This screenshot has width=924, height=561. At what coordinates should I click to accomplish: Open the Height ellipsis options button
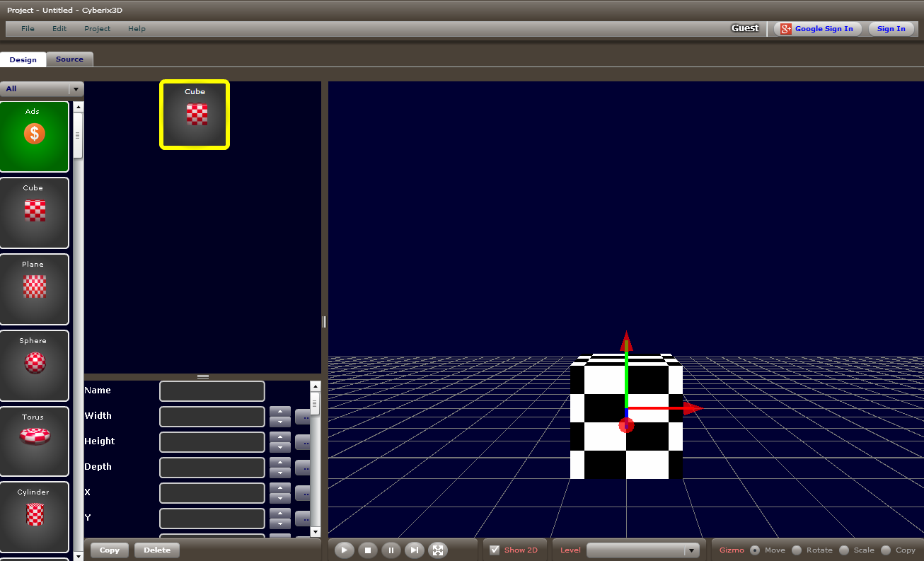point(303,442)
